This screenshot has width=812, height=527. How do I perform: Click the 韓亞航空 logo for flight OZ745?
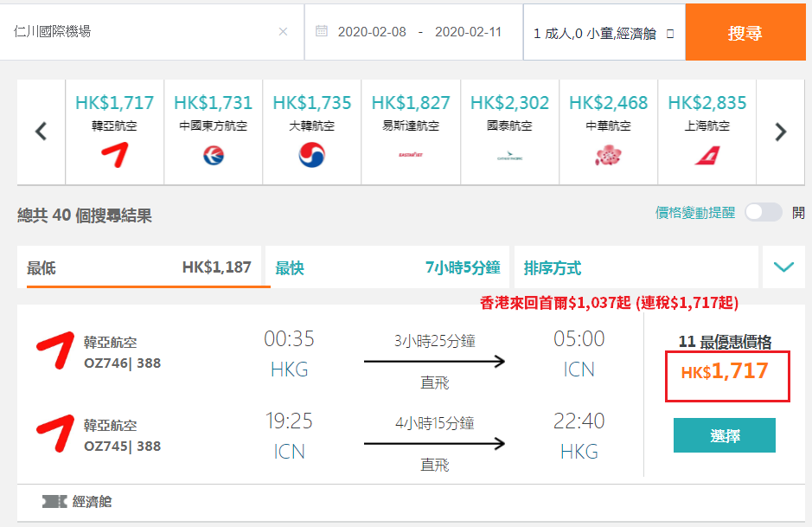[x=54, y=434]
